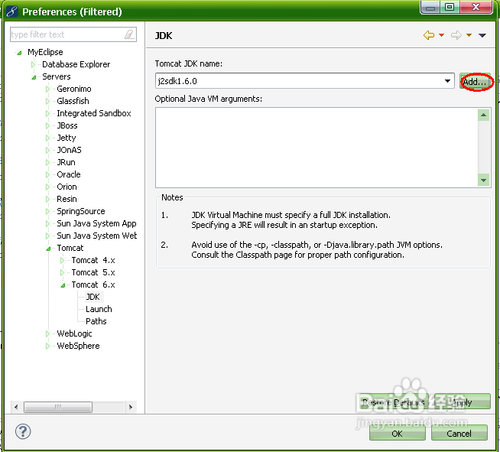Click the Add... JDK button
The width and height of the screenshot is (500, 452).
click(475, 82)
